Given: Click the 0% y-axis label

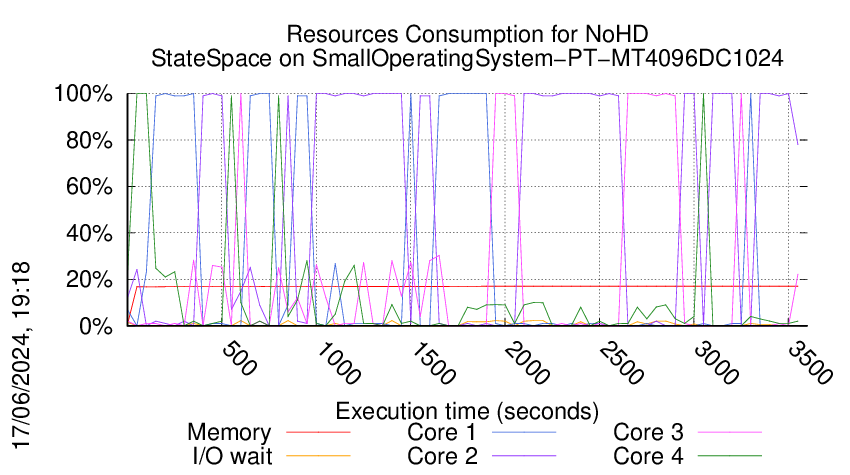Looking at the screenshot, I should 96,326.
